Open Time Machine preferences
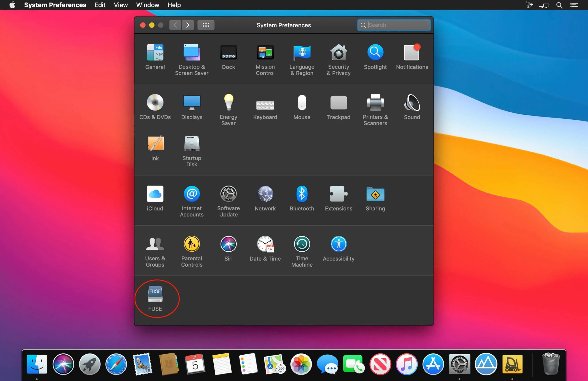588x381 pixels. pyautogui.click(x=302, y=244)
